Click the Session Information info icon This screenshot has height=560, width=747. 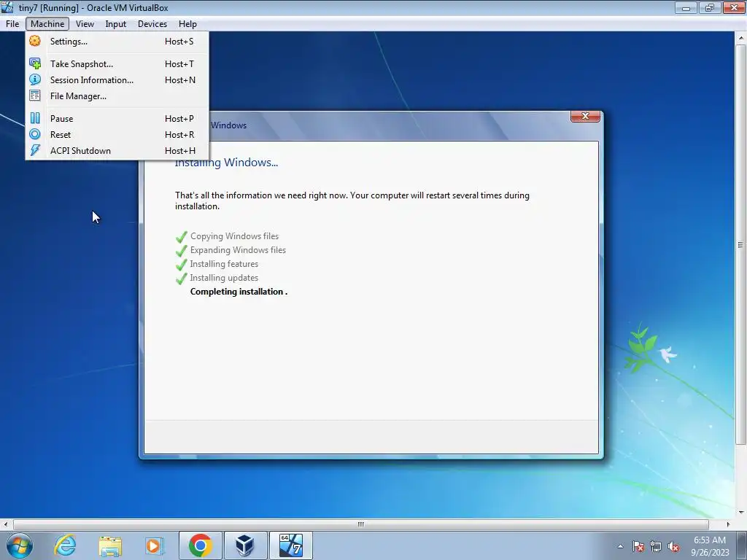(35, 79)
